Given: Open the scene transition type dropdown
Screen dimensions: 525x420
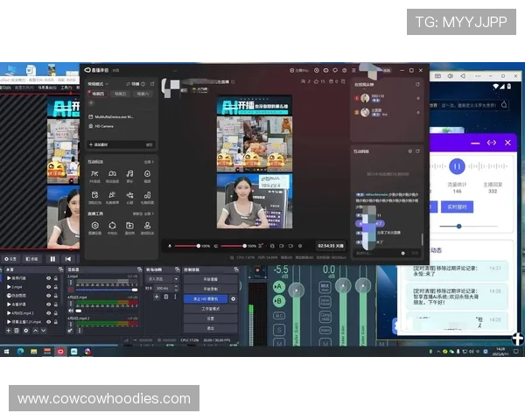Looking at the screenshot, I should tap(163, 279).
